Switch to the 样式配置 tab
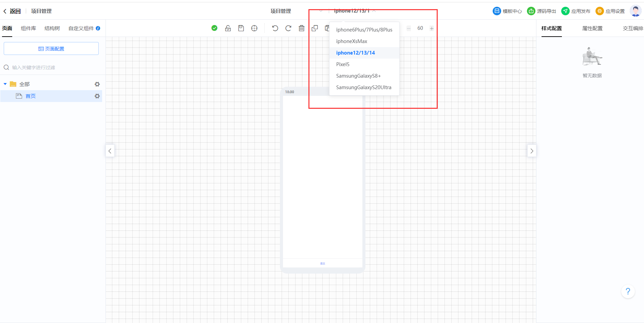 (552, 28)
